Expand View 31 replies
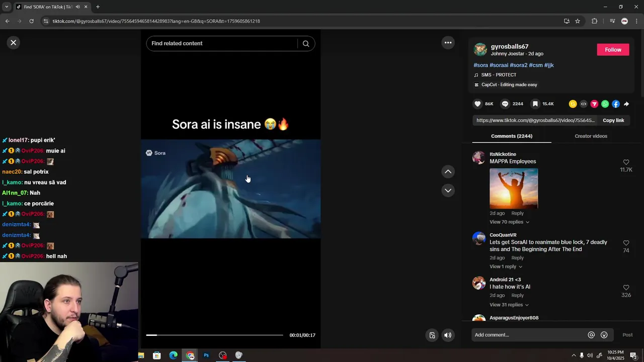Image resolution: width=644 pixels, height=362 pixels. pyautogui.click(x=509, y=305)
